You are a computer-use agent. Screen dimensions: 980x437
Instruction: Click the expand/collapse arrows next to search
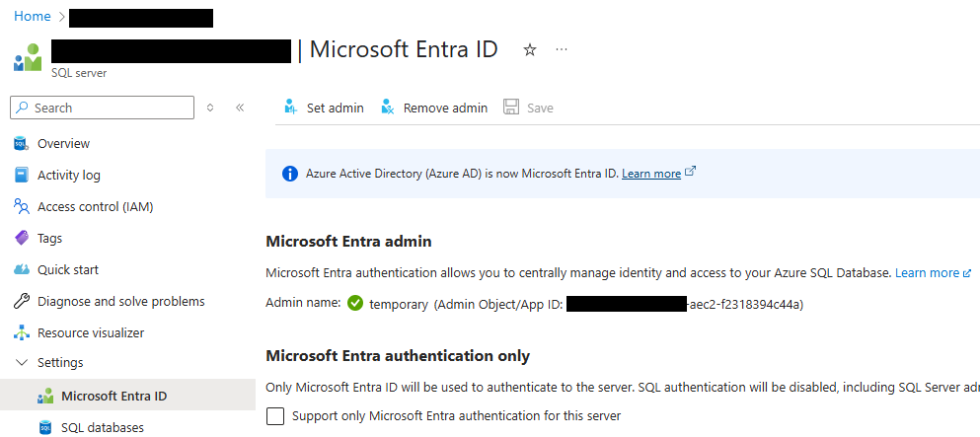[x=210, y=108]
